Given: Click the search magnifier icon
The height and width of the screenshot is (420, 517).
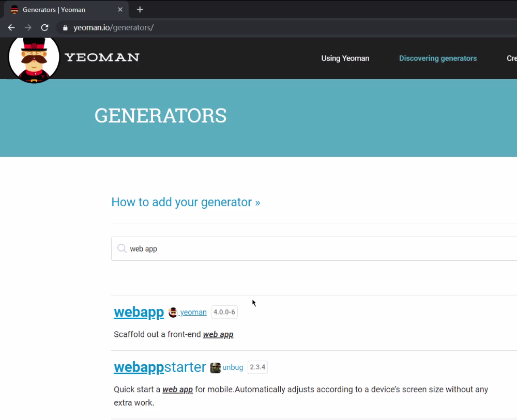Looking at the screenshot, I should [122, 248].
